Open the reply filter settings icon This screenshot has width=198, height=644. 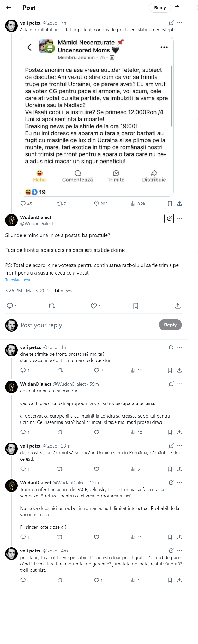click(x=177, y=8)
